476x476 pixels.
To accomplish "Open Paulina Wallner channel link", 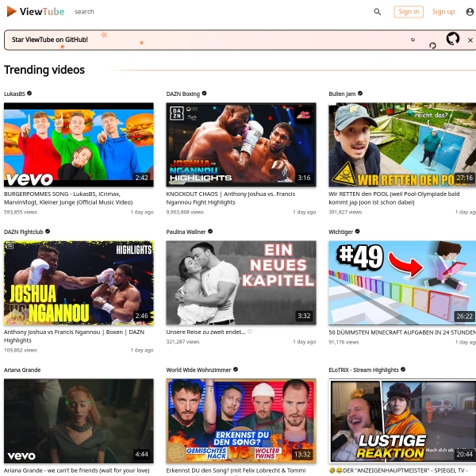I will (x=186, y=232).
